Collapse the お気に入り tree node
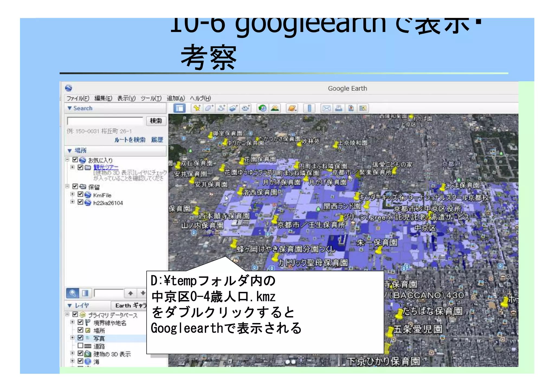The height and width of the screenshot is (392, 555). pos(67,159)
